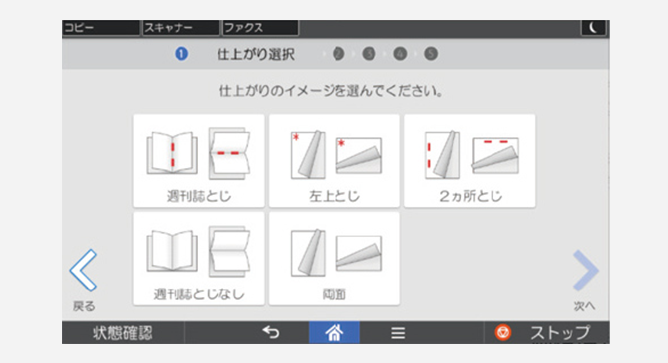Image resolution: width=668 pixels, height=363 pixels.
Task: Open 状態確認 status check
Action: (123, 333)
